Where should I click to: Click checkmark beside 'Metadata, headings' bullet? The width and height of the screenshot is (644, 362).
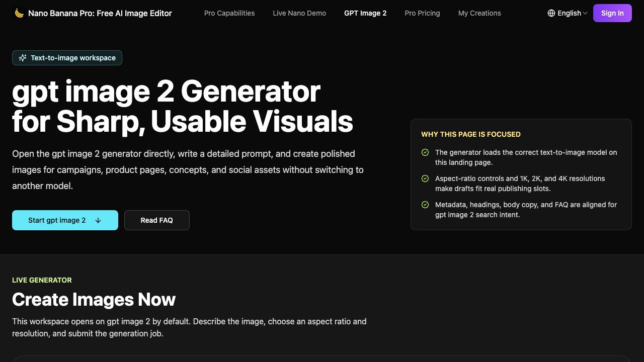coord(425,205)
